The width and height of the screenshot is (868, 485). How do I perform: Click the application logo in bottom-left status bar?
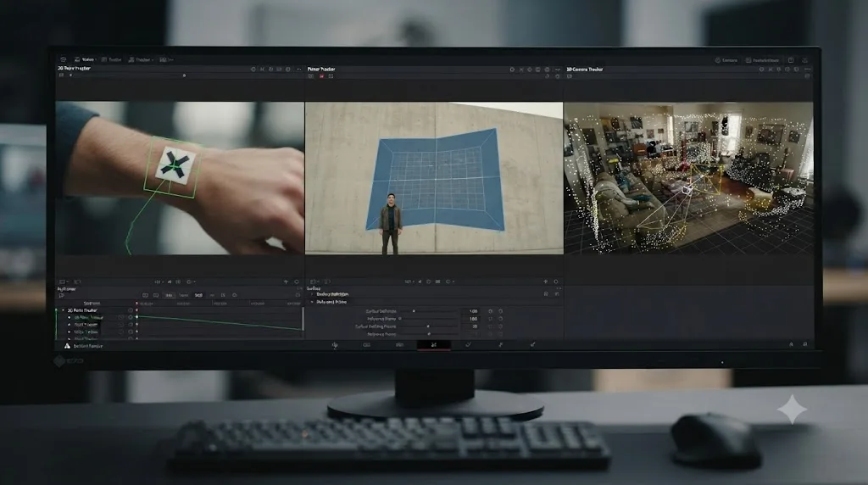tap(67, 346)
